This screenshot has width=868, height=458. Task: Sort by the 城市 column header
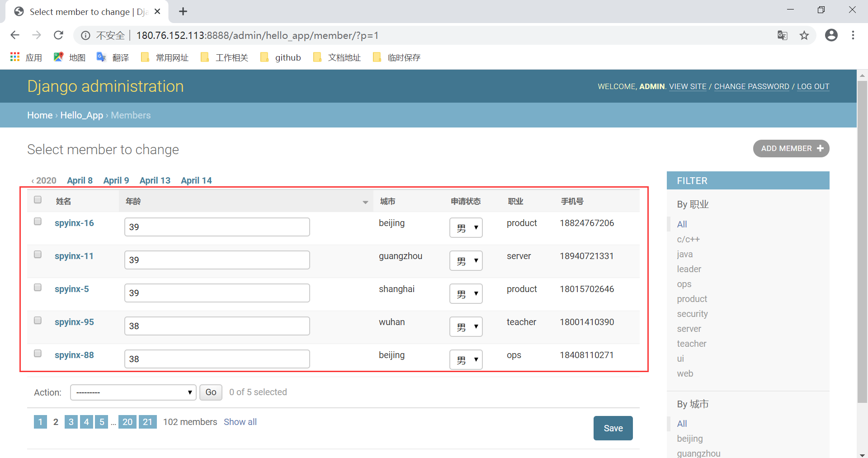(x=387, y=201)
